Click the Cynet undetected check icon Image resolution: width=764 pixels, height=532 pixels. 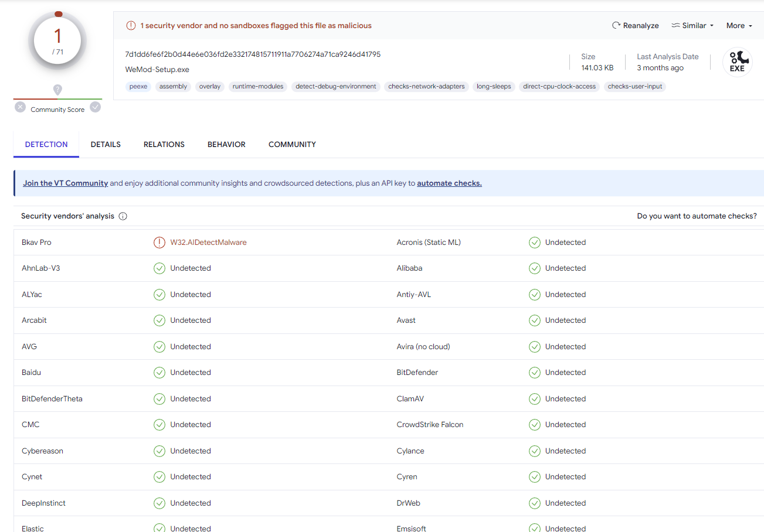click(159, 477)
